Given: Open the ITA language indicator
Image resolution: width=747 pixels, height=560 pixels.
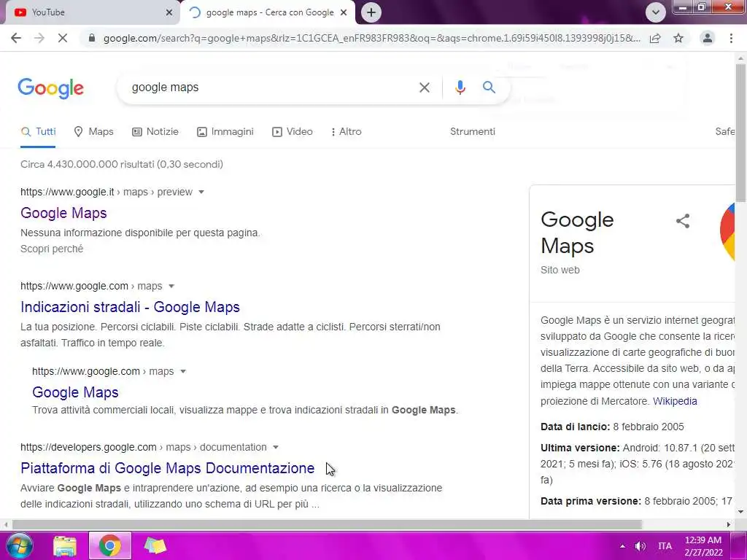Looking at the screenshot, I should point(665,546).
